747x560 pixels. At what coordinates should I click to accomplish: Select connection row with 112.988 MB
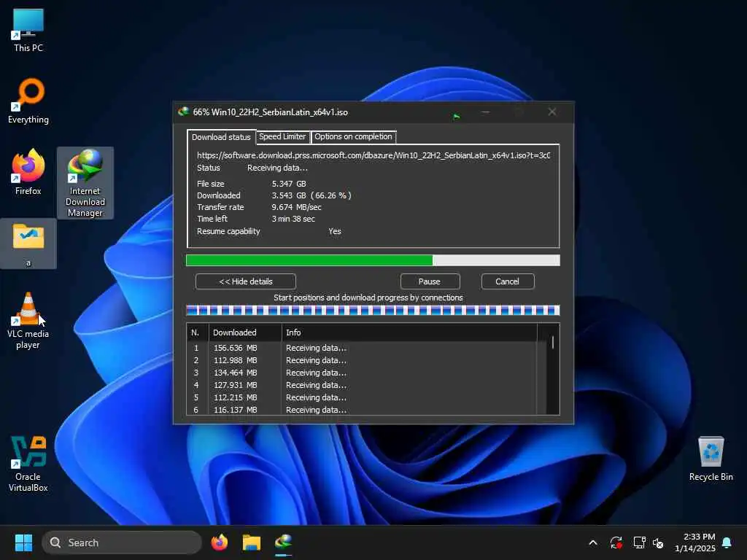coord(362,360)
